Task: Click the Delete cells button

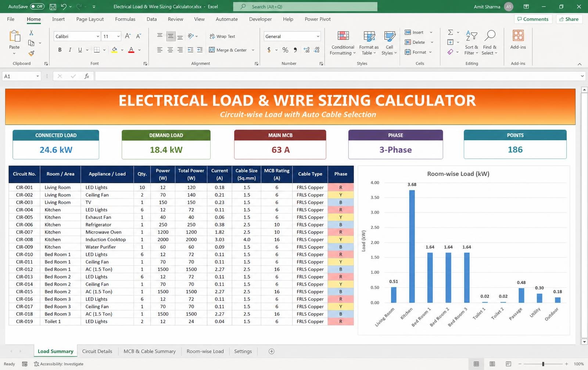Action: tap(415, 42)
